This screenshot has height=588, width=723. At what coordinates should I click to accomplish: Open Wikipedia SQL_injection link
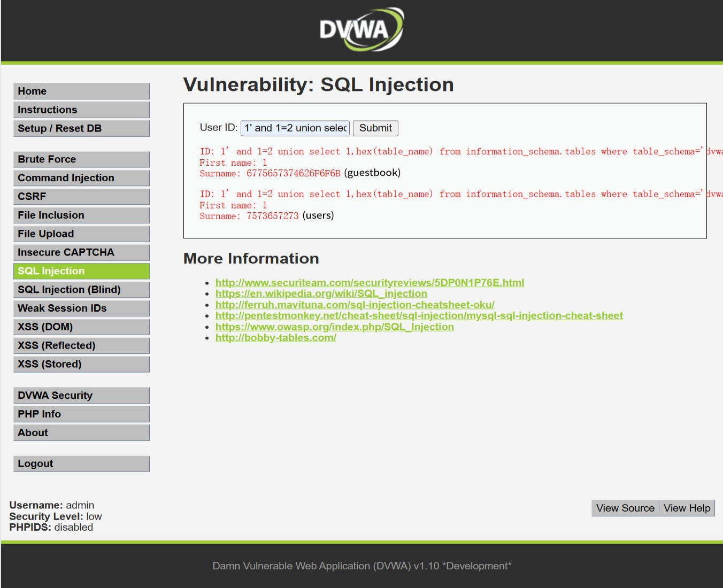point(321,293)
